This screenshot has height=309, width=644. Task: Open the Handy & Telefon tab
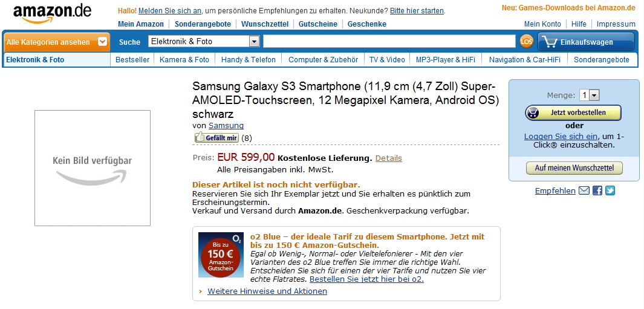(248, 60)
